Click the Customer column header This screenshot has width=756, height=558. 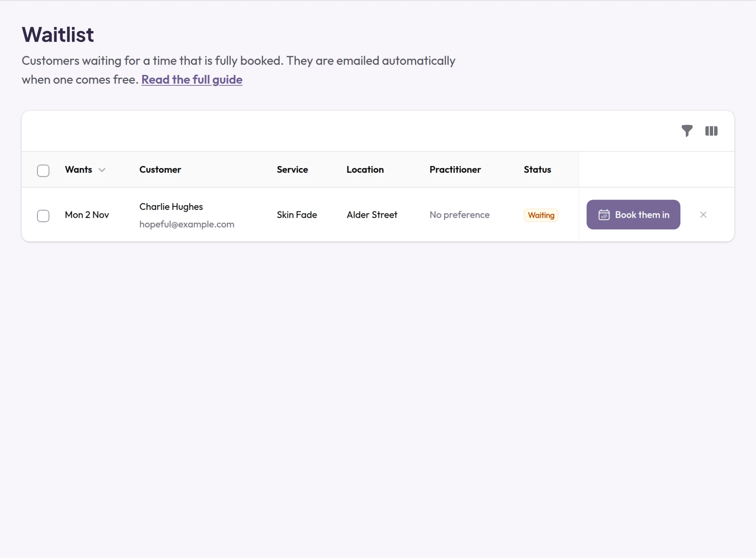[160, 170]
